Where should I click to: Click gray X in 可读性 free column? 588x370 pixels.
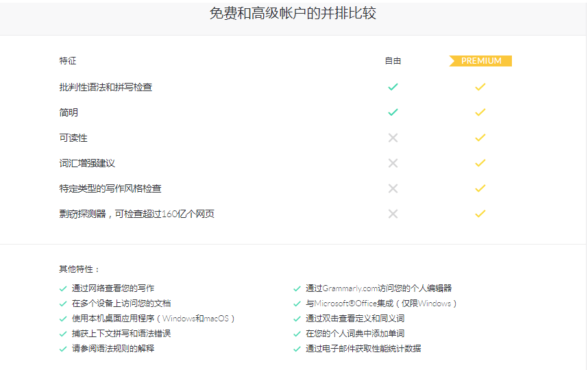(x=393, y=138)
